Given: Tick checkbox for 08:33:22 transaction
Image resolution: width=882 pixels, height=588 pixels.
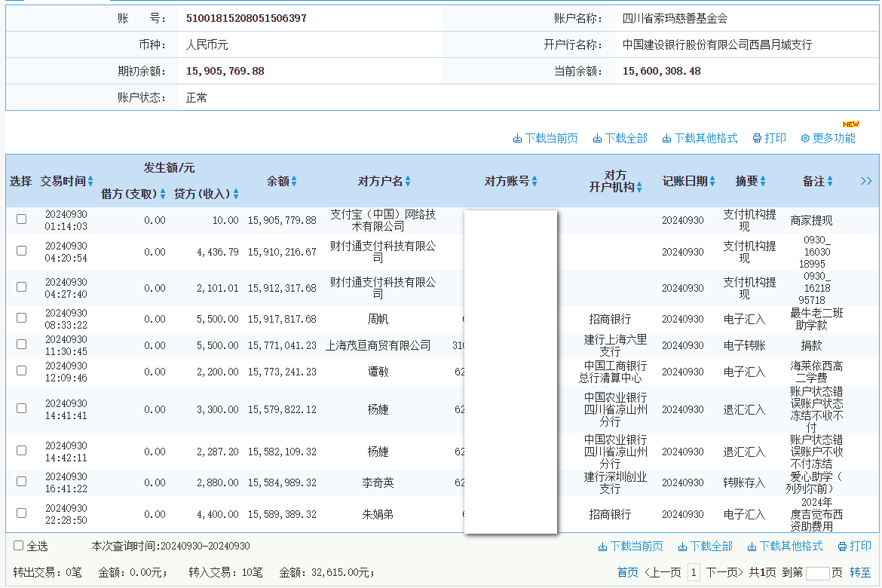Looking at the screenshot, I should [x=21, y=317].
